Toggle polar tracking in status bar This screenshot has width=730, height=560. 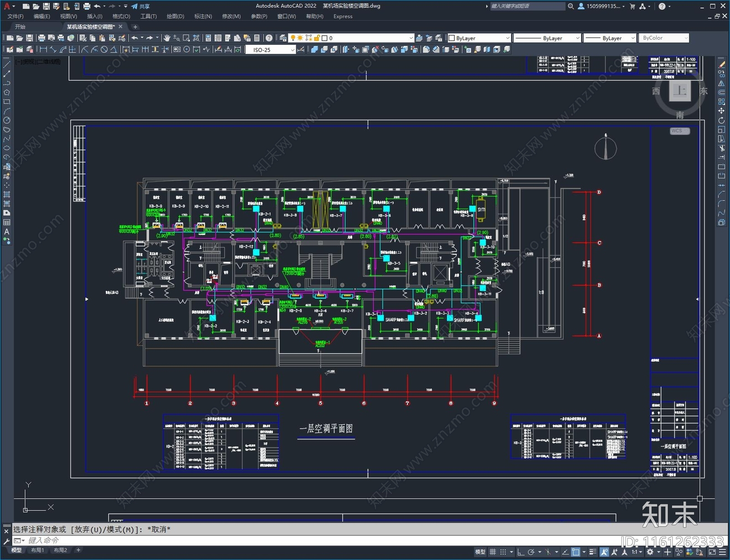[531, 552]
